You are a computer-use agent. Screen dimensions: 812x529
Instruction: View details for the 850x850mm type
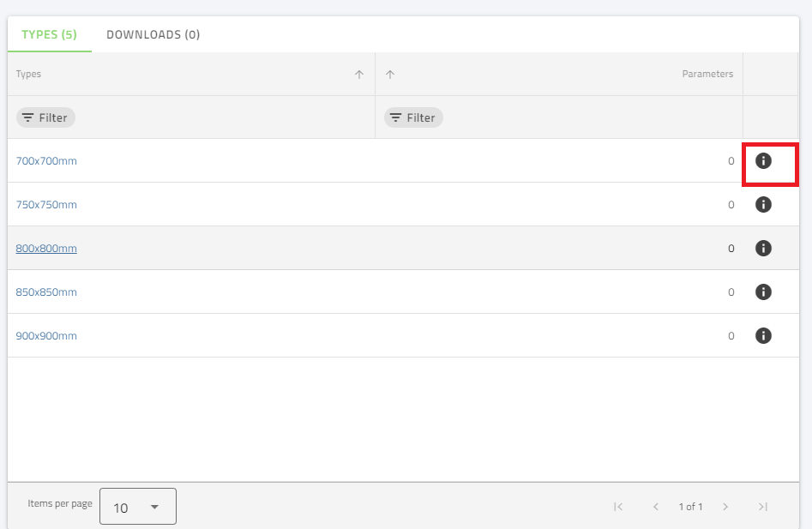[x=763, y=292]
